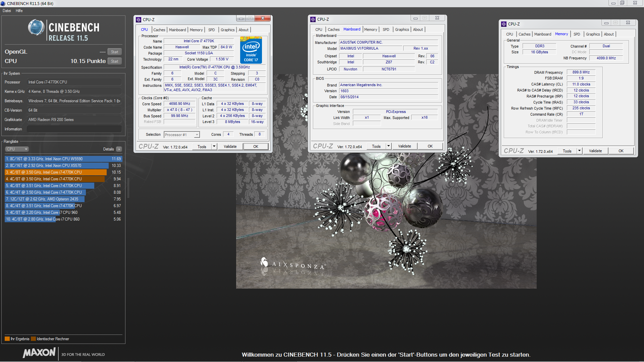This screenshot has width=644, height=362.
Task: Select ranking row 'Intel Core i7 CPU 960'
Action: (63, 213)
